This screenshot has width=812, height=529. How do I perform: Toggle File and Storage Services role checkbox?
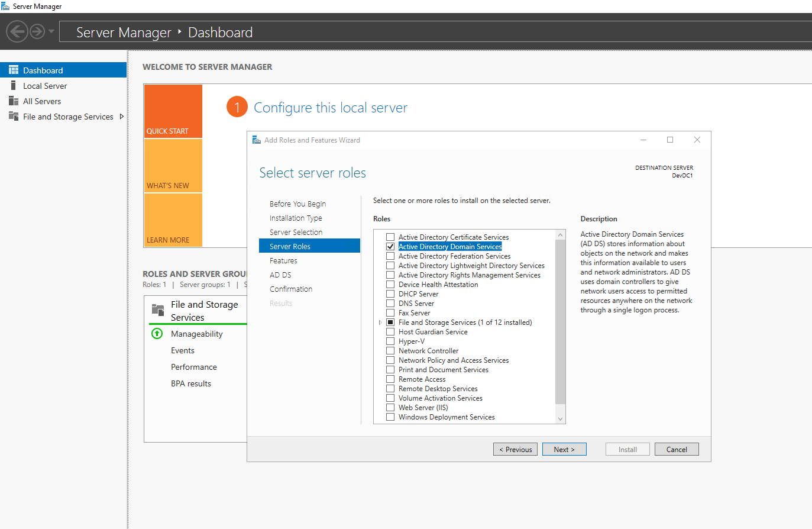click(390, 322)
